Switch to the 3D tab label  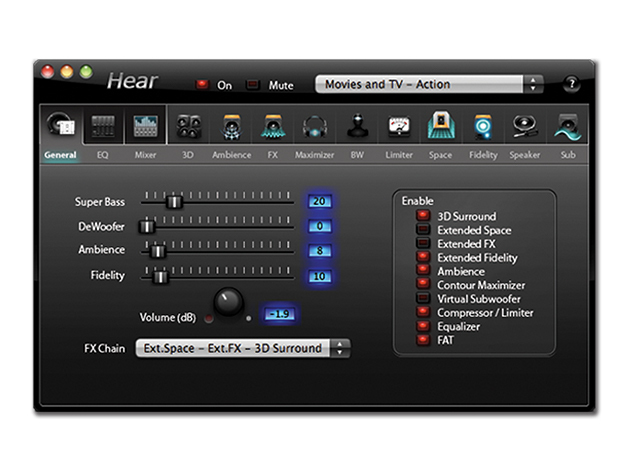[188, 155]
